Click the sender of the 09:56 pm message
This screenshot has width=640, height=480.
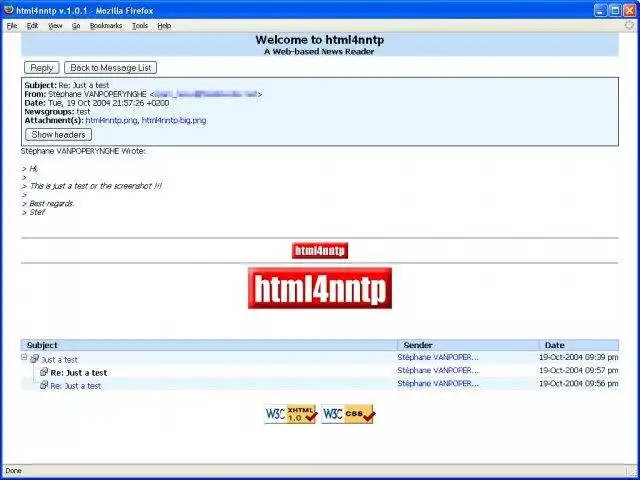[438, 383]
